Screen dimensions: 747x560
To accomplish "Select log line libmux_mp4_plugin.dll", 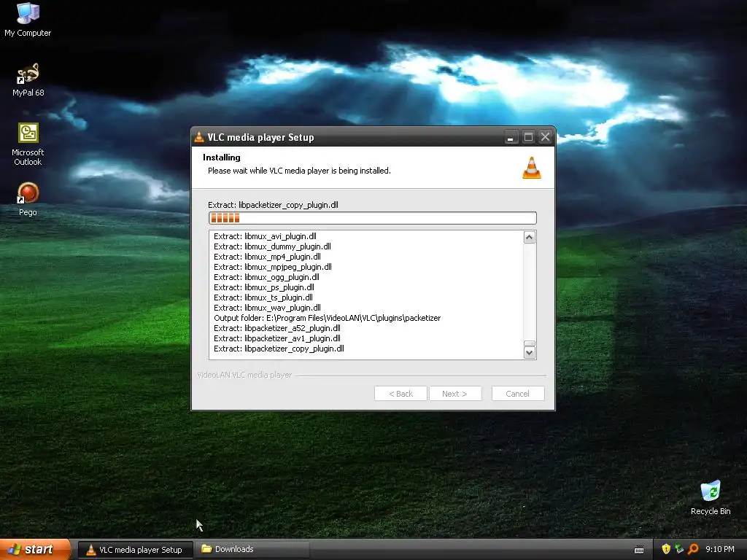I will pyautogui.click(x=267, y=257).
